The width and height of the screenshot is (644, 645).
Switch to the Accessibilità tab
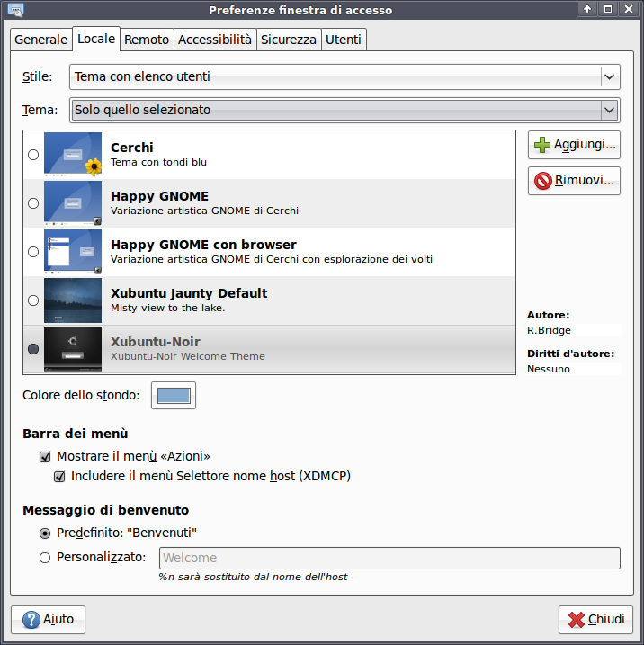point(215,40)
